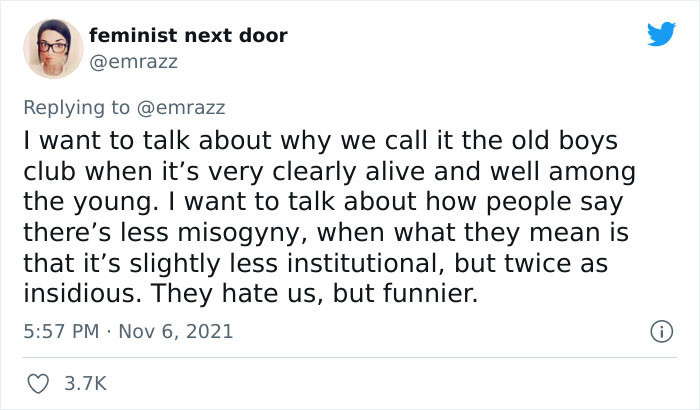This screenshot has height=410, width=700.
Task: View the 3.7K likes count
Action: point(85,382)
